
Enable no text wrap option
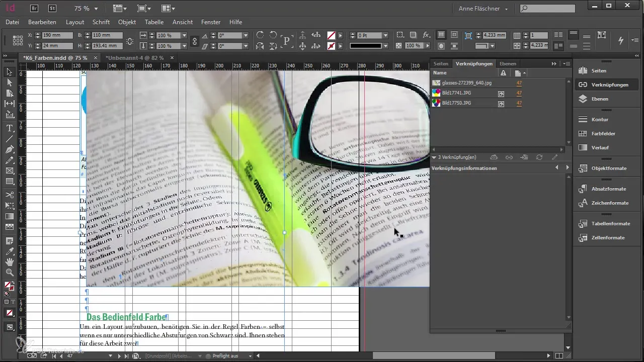(441, 35)
